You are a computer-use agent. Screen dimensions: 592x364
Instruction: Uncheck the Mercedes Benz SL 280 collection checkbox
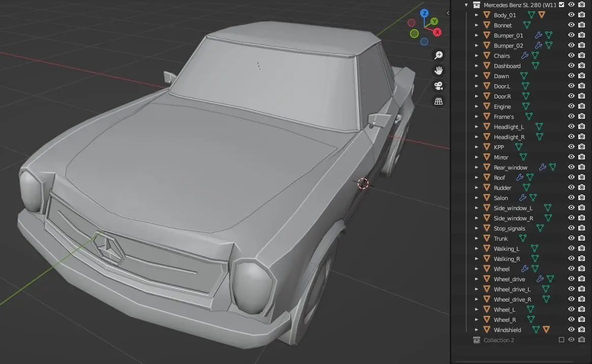tap(562, 5)
